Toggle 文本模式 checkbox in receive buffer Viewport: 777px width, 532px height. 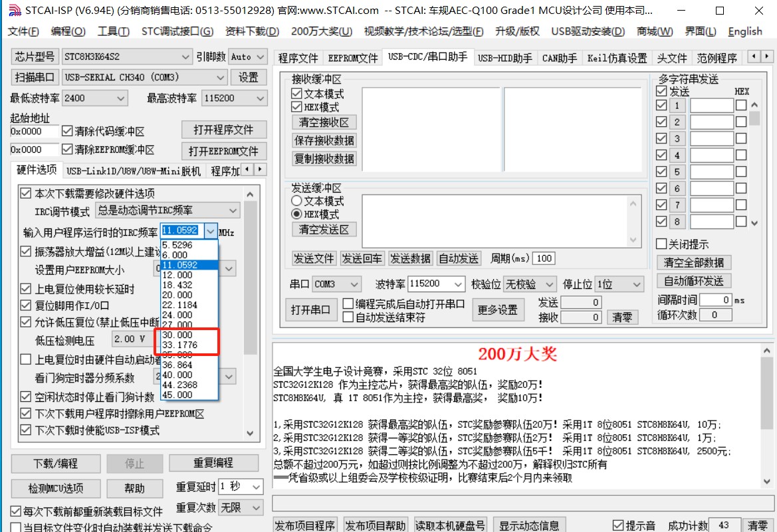[x=297, y=94]
